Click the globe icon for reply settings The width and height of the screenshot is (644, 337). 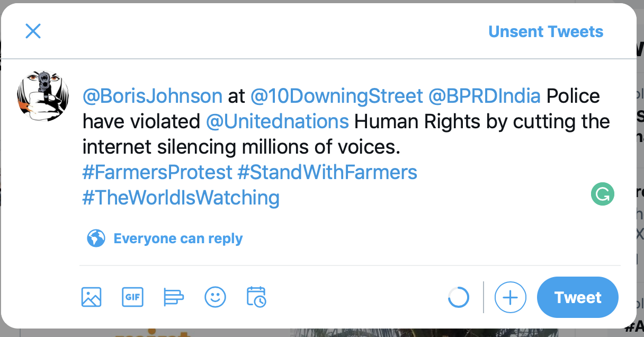point(96,238)
